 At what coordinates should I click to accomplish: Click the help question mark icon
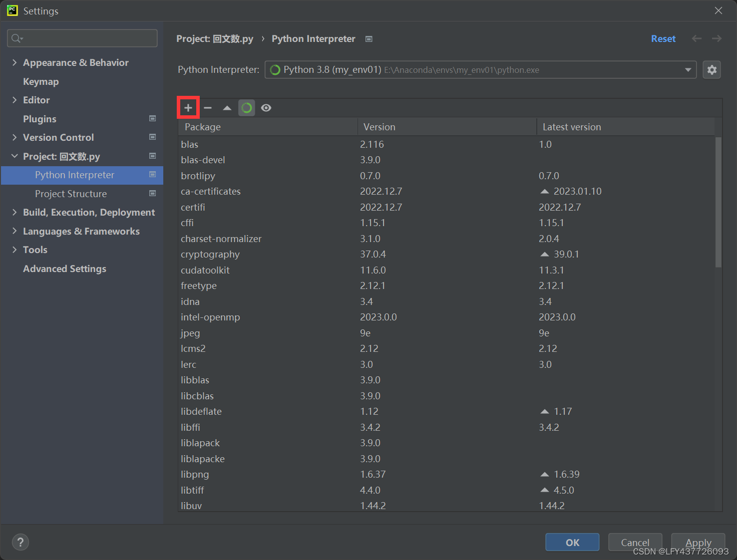click(x=20, y=542)
